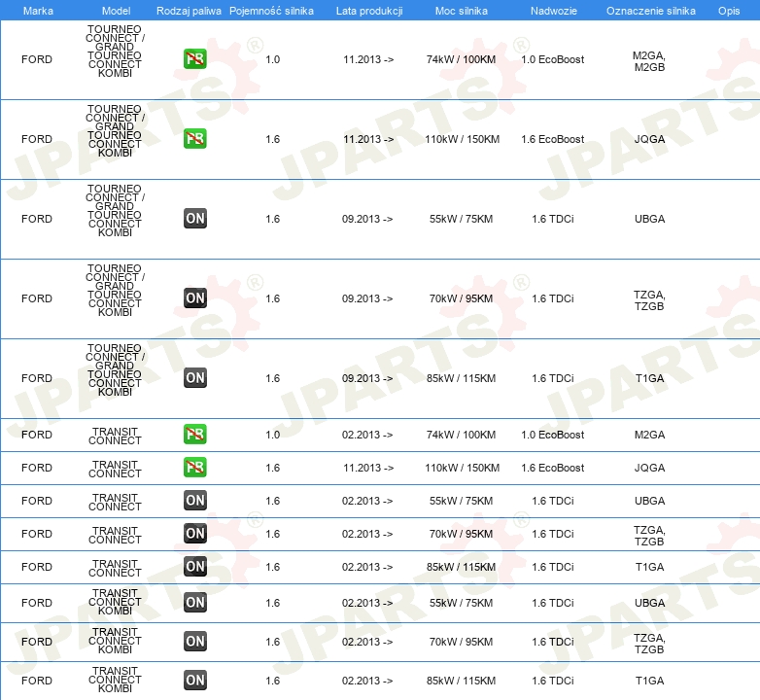Screen dimensions: 760x700
Task: Click the petrol icon for the M2GA, M2GB Tourneo row
Action: pyautogui.click(x=194, y=59)
